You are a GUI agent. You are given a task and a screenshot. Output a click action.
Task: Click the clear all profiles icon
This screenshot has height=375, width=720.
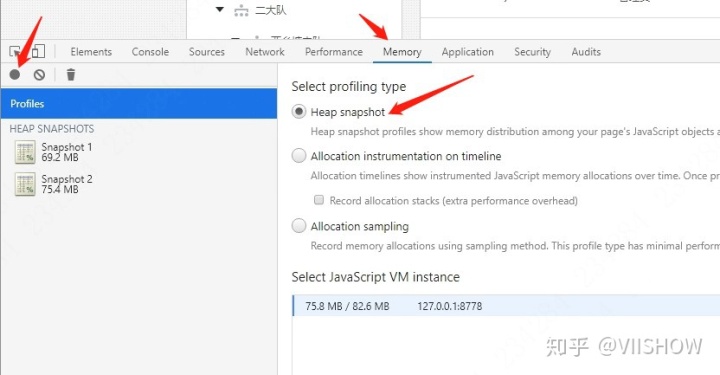pyautogui.click(x=39, y=75)
